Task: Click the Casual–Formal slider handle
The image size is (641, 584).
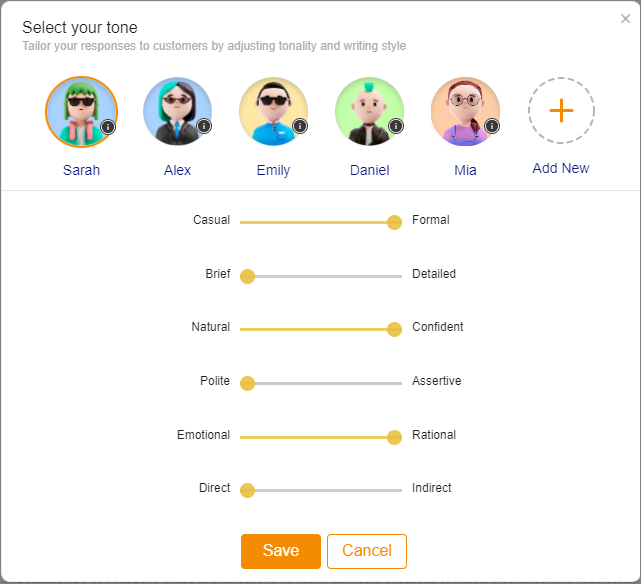Action: pyautogui.click(x=394, y=222)
